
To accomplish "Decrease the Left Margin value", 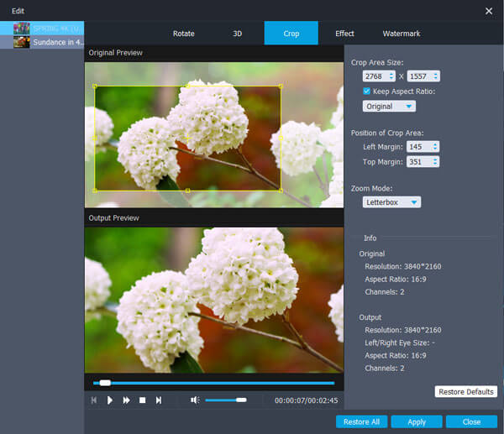I will click(435, 149).
